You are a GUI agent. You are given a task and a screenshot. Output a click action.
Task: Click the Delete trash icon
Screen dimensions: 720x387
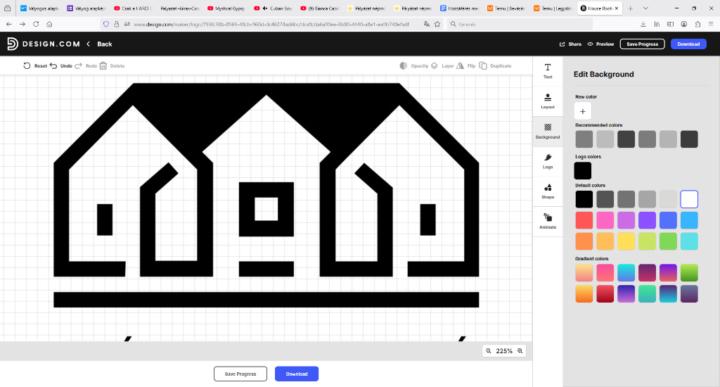103,66
